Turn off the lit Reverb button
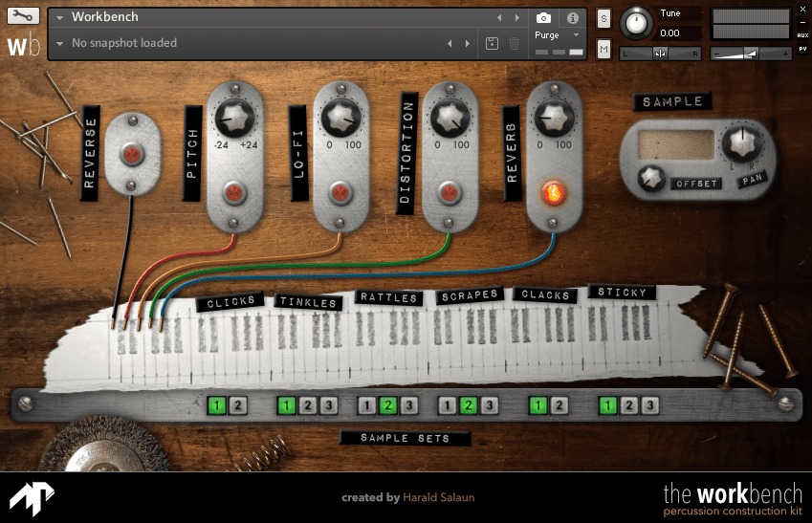 coord(553,192)
